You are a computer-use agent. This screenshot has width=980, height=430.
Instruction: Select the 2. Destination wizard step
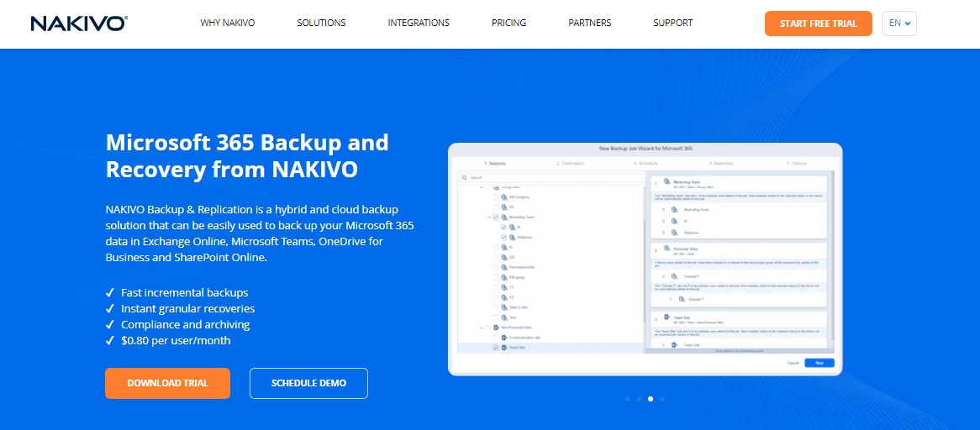(x=570, y=164)
